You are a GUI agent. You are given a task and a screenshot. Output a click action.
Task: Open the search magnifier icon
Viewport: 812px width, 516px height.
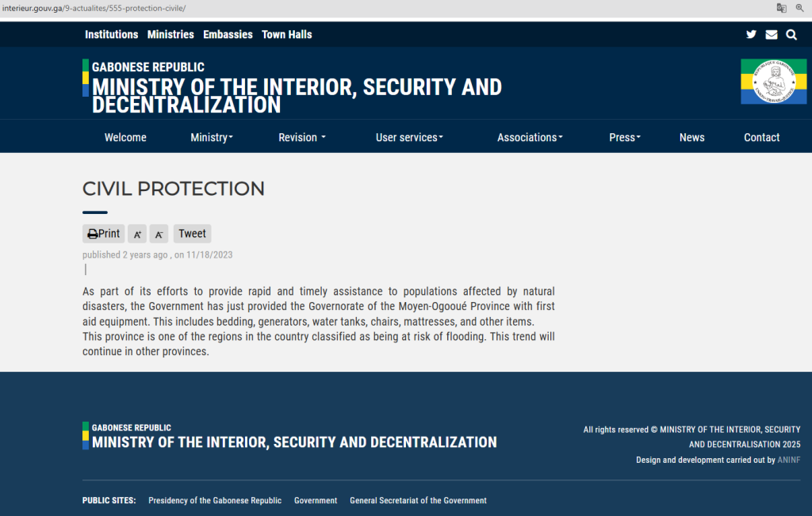(x=791, y=35)
